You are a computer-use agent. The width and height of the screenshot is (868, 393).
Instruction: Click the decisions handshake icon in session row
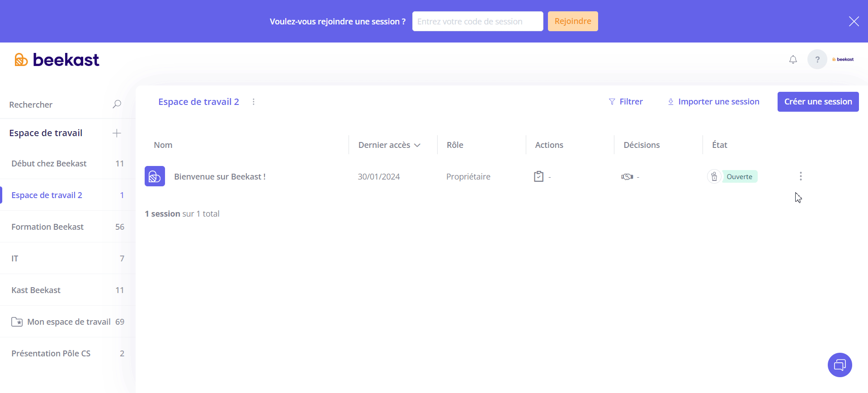click(x=627, y=177)
